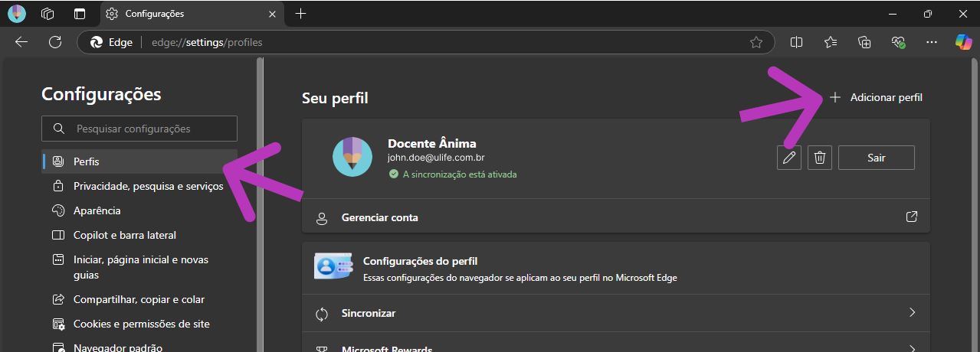Open Browser essentials heart icon
980x352 pixels.
tap(899, 42)
